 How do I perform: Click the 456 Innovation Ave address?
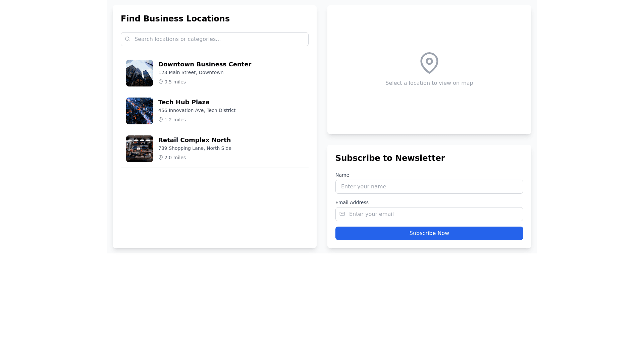[197, 110]
